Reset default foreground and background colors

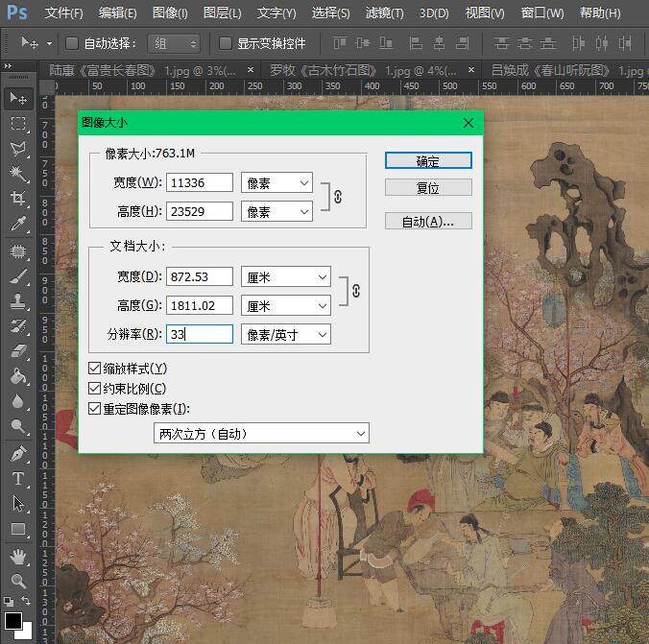click(9, 601)
